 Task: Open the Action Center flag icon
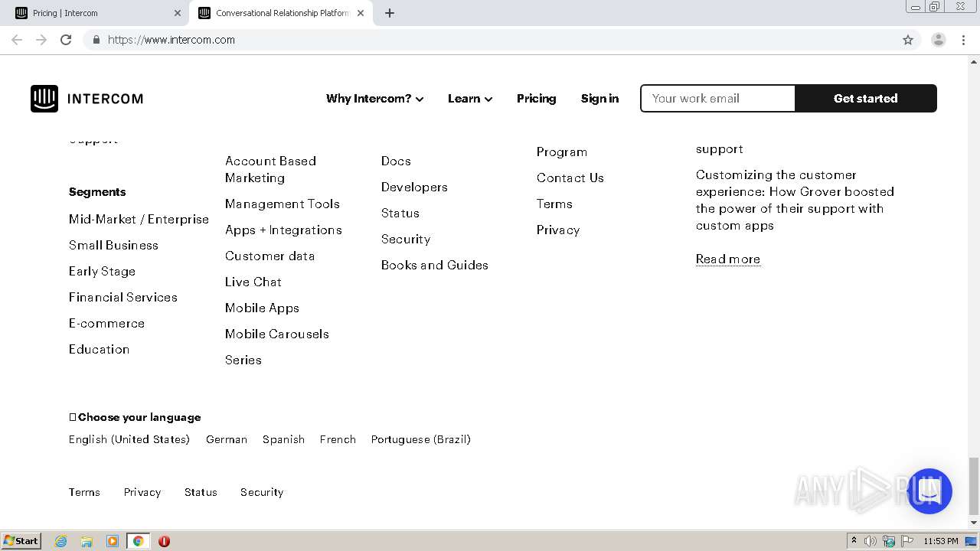(x=907, y=541)
